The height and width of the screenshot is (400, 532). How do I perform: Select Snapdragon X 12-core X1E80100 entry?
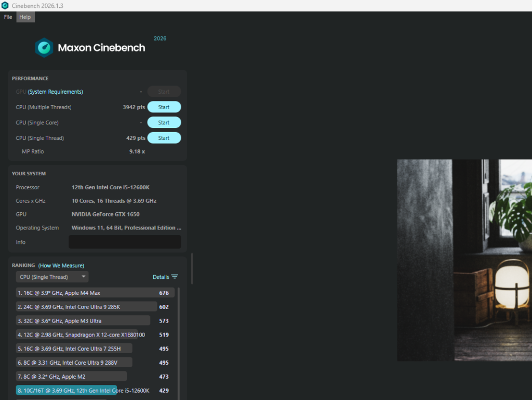(95, 334)
